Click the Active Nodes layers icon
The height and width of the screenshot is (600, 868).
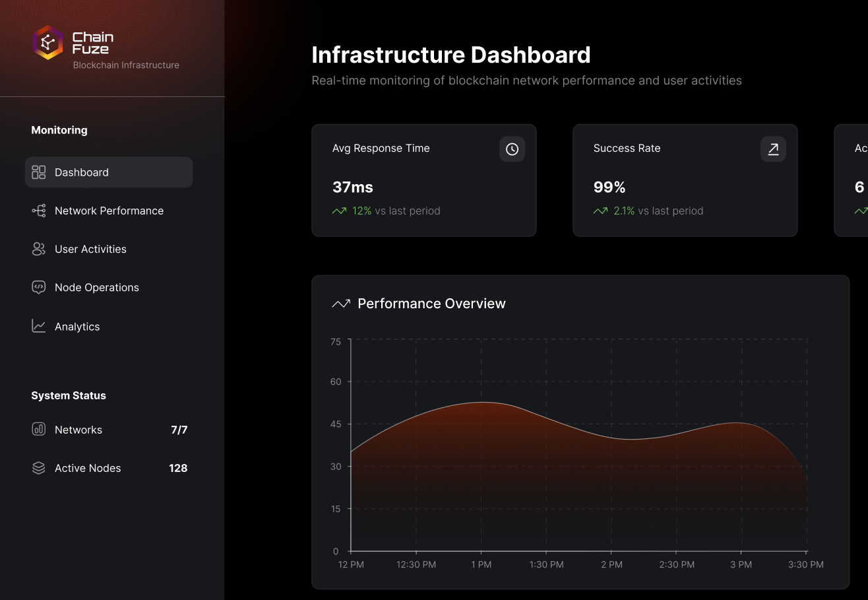(x=39, y=468)
